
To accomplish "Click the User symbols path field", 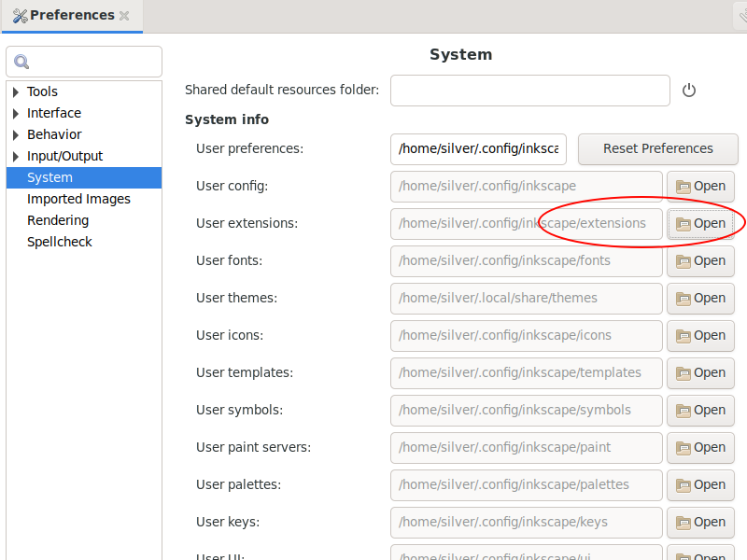I will point(527,410).
